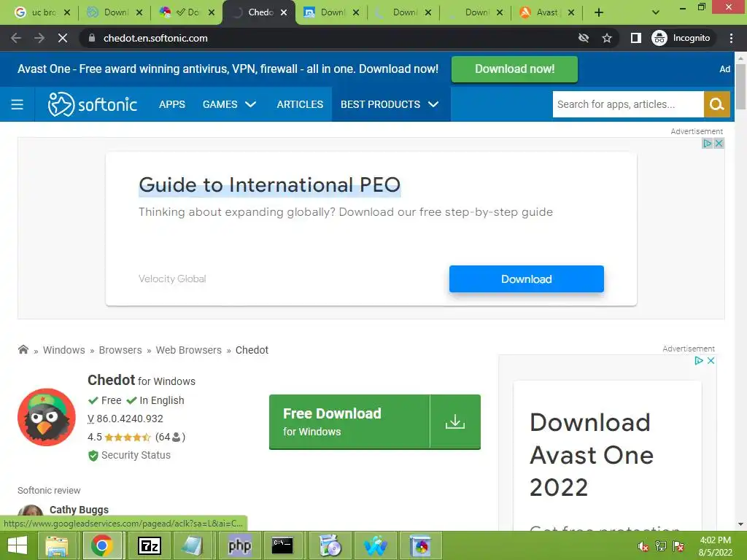Select the active Chedot tab
This screenshot has width=747, height=560.
tap(253, 12)
